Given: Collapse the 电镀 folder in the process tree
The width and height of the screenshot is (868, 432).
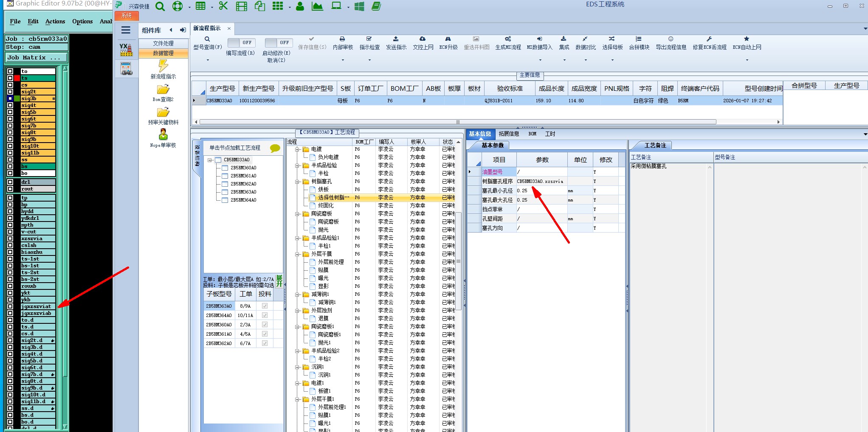Looking at the screenshot, I should point(298,149).
